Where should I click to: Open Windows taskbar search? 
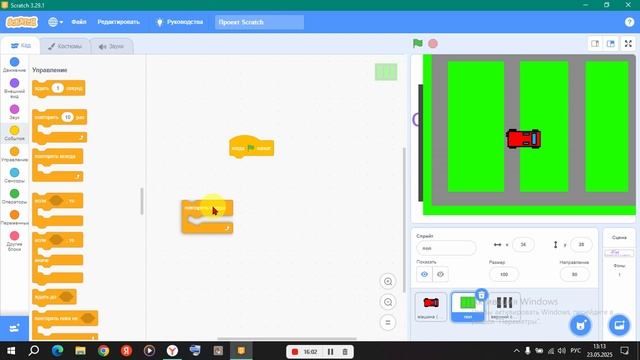(x=34, y=351)
